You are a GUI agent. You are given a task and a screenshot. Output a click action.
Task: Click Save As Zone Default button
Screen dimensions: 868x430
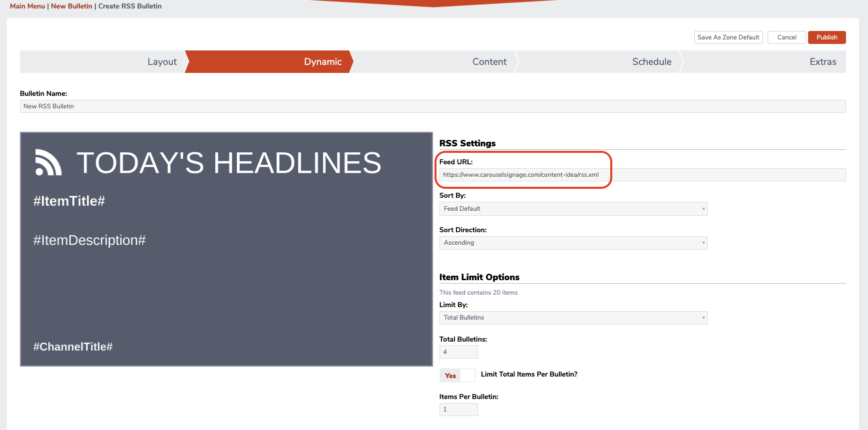coord(728,37)
